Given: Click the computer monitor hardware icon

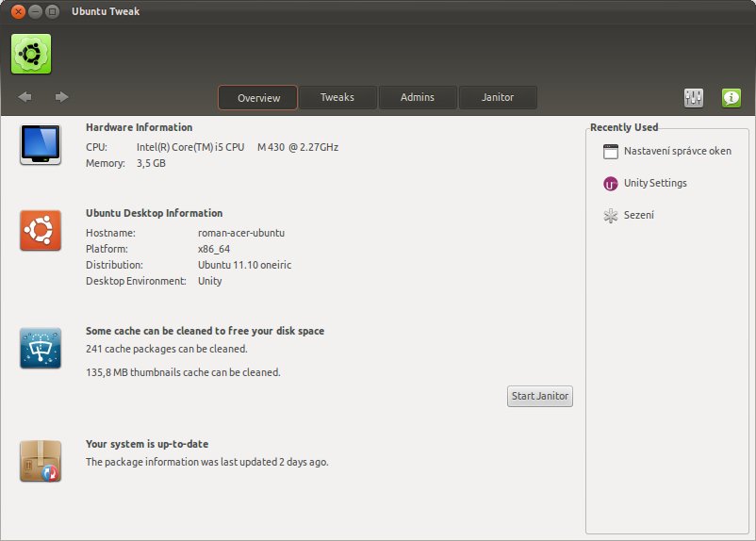Looking at the screenshot, I should [x=41, y=144].
